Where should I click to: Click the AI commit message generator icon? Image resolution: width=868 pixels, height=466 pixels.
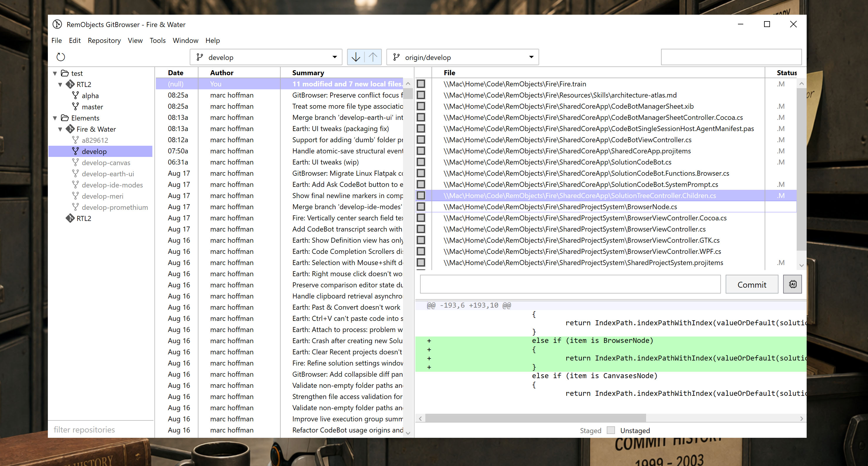click(793, 284)
